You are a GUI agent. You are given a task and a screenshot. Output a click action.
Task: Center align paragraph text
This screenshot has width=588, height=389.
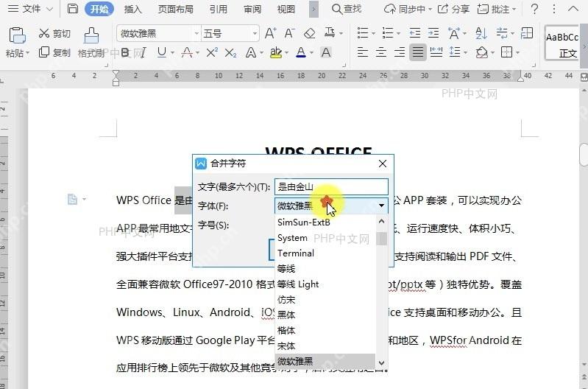[x=381, y=52]
